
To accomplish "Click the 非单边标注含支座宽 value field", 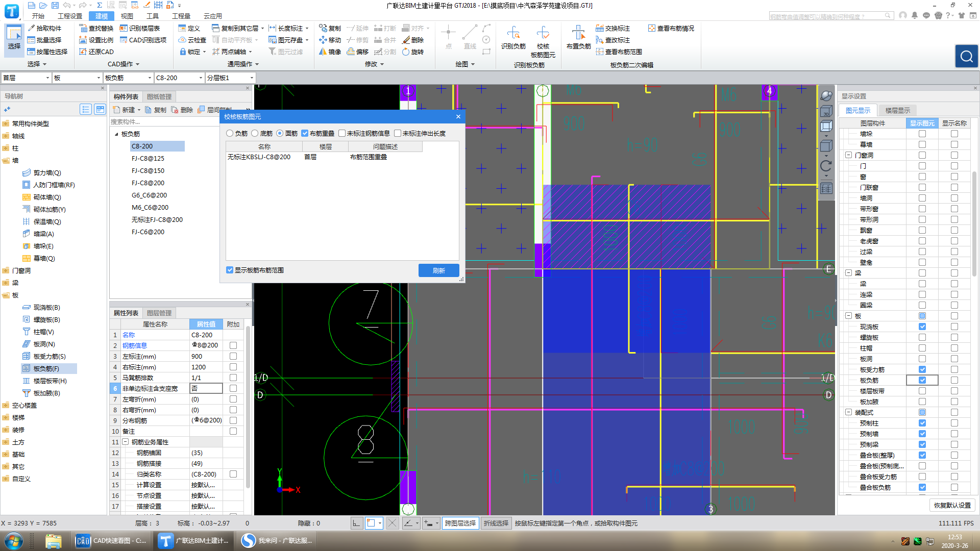I will tap(206, 388).
